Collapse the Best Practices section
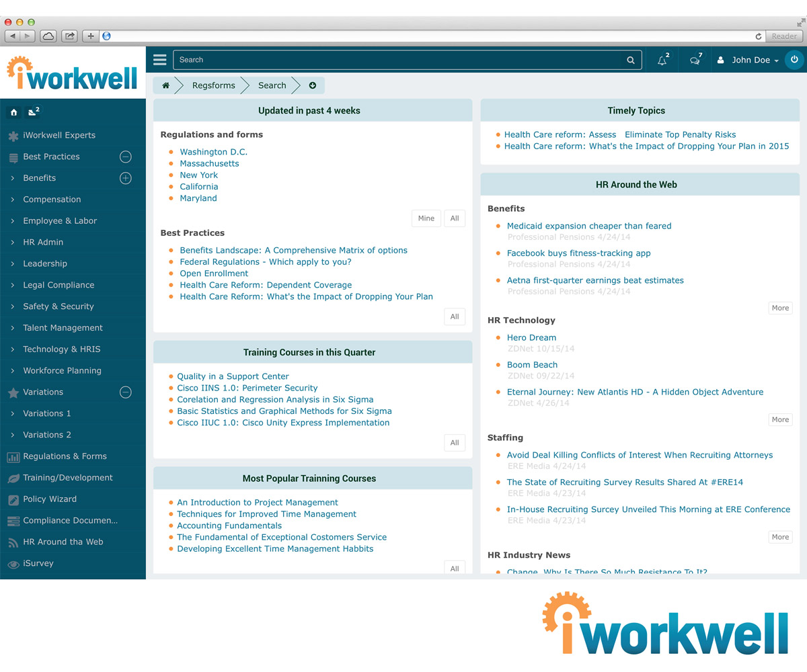Screen dimensions: 807x672 coord(125,157)
